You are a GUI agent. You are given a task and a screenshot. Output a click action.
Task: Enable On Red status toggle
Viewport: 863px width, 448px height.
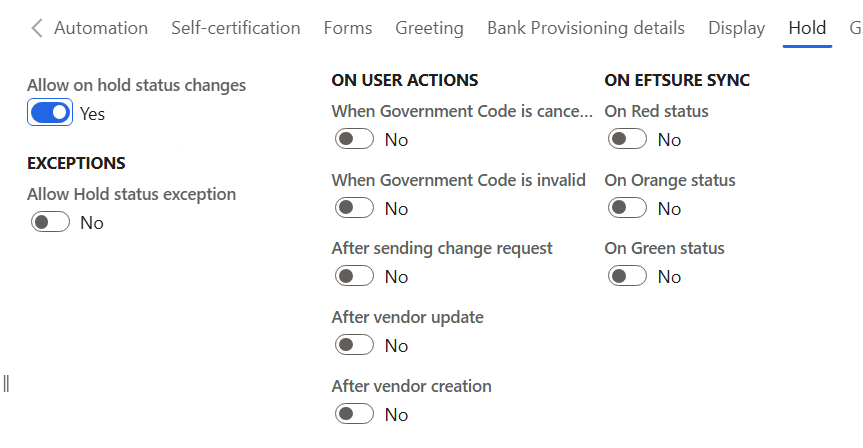pos(627,139)
